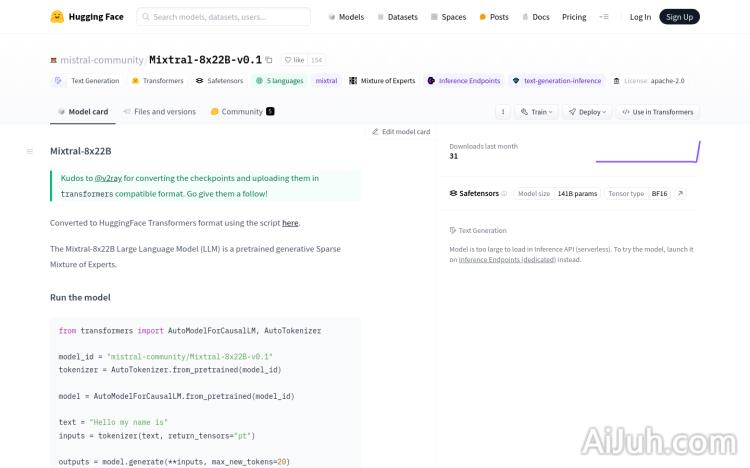
Task: Open the Community tab
Action: tap(241, 112)
